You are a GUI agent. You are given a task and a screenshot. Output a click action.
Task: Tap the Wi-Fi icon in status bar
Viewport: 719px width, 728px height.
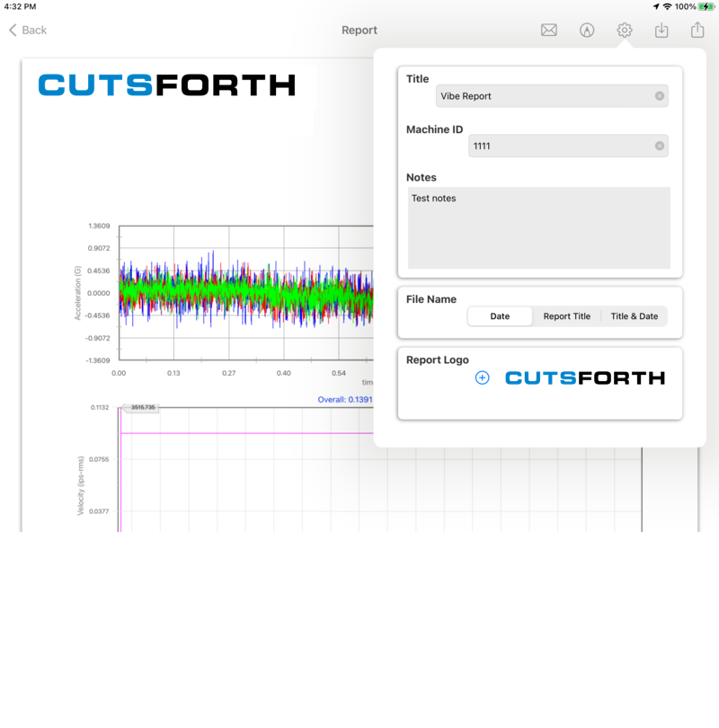(x=667, y=6)
